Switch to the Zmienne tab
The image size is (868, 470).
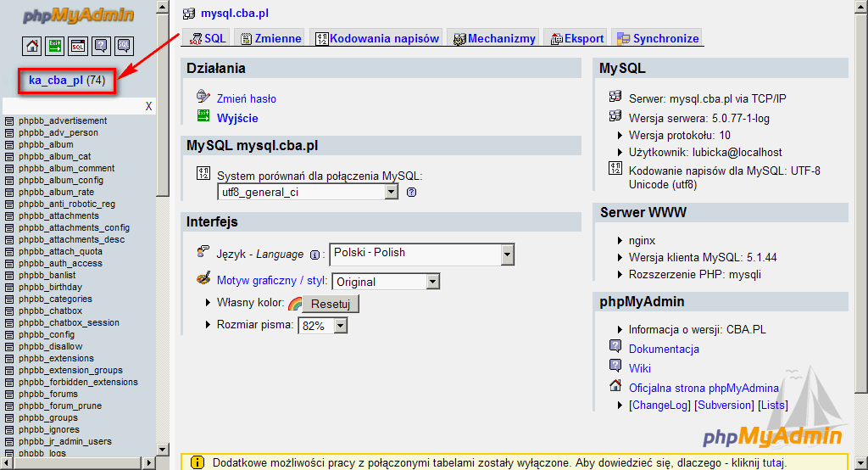pyautogui.click(x=271, y=38)
